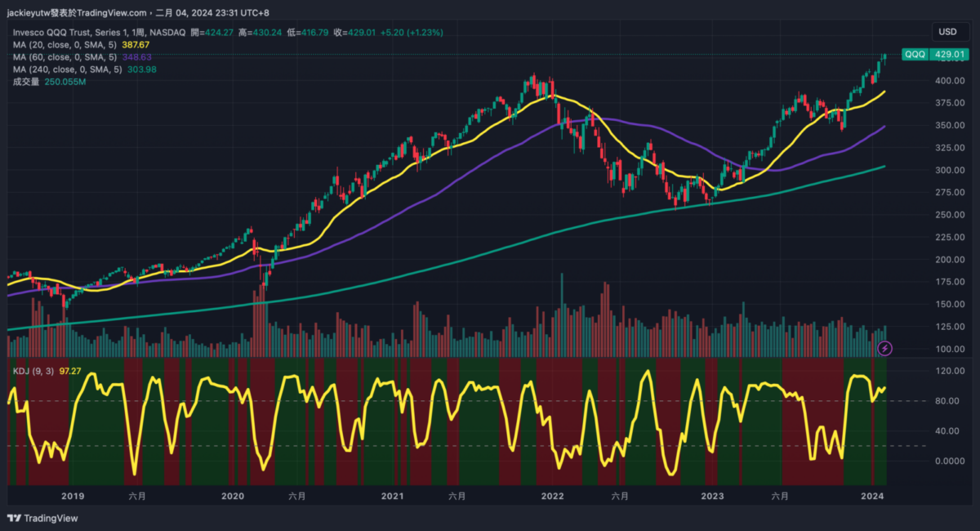Select 2020 on the time axis
This screenshot has height=531, width=980.
click(x=233, y=496)
